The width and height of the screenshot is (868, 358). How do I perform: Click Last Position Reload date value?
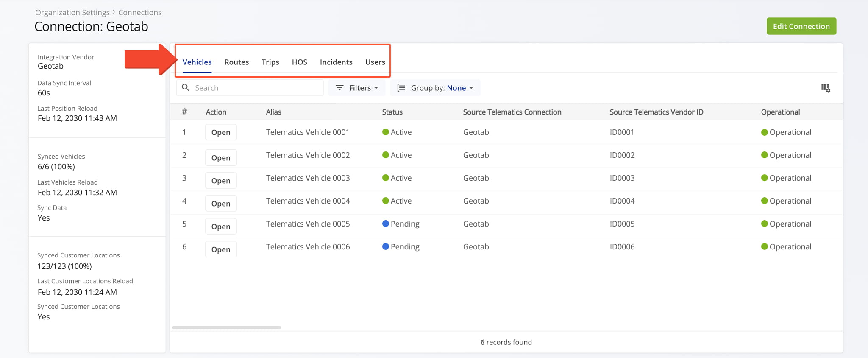coord(77,118)
